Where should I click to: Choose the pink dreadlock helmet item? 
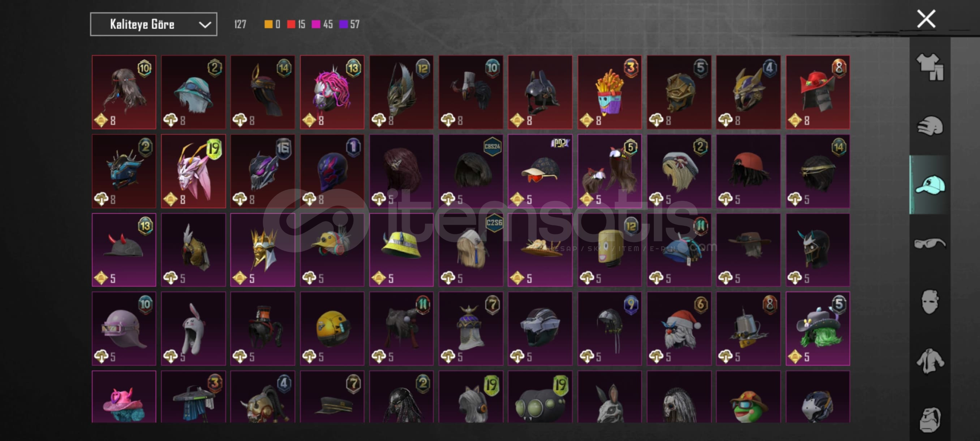(332, 92)
